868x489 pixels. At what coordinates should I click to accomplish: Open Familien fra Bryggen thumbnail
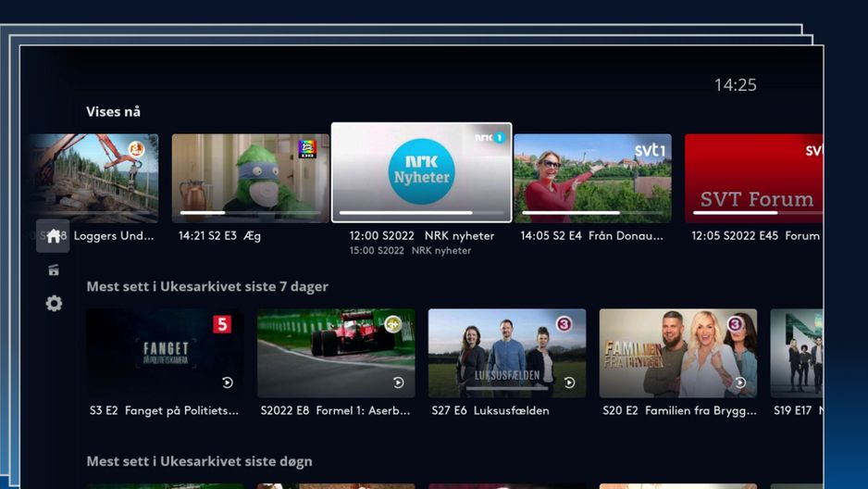coord(678,353)
